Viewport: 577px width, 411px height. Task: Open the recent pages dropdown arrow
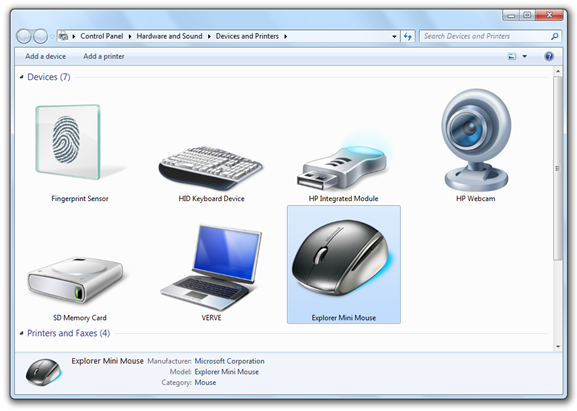pyautogui.click(x=52, y=36)
